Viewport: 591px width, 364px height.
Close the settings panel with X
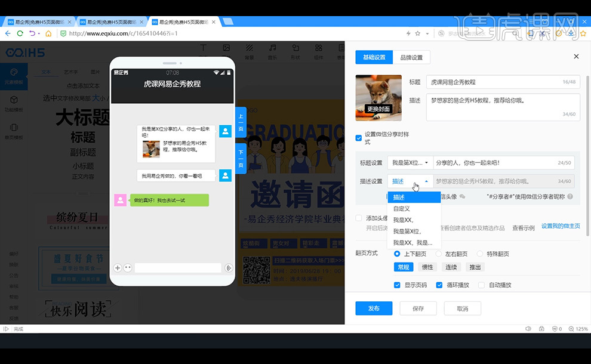click(x=576, y=57)
